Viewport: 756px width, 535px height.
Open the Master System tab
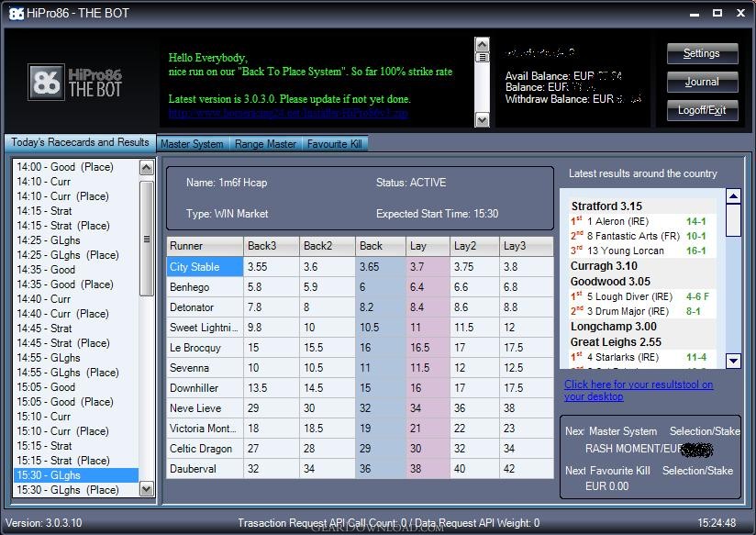tap(192, 144)
